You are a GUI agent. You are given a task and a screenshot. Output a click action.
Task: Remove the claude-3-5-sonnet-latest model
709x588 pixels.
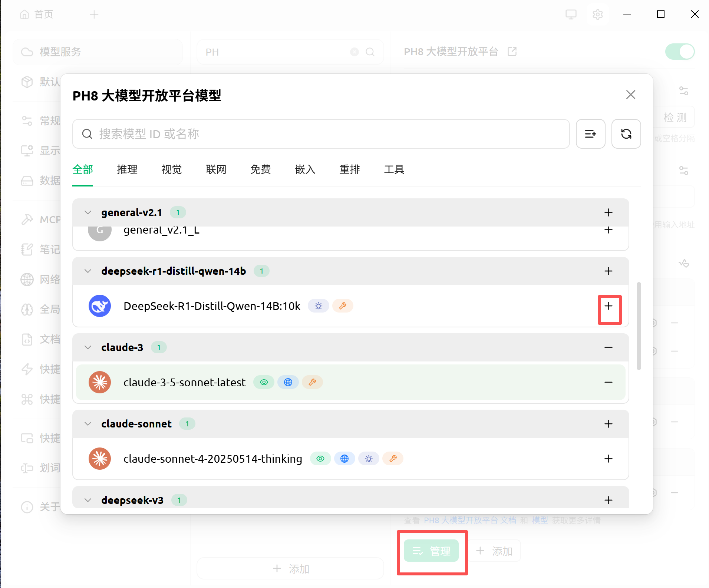(608, 382)
